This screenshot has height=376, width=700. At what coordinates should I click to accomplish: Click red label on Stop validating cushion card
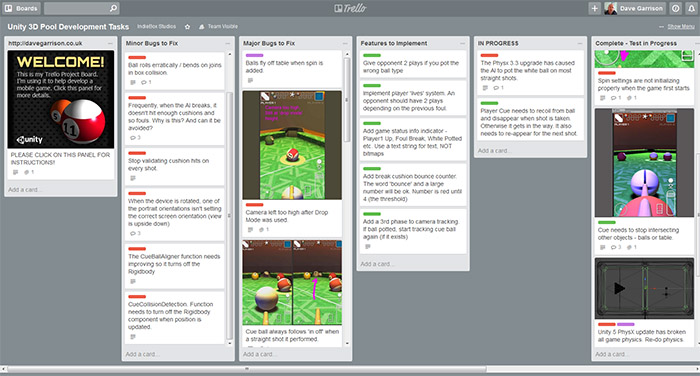tap(137, 153)
